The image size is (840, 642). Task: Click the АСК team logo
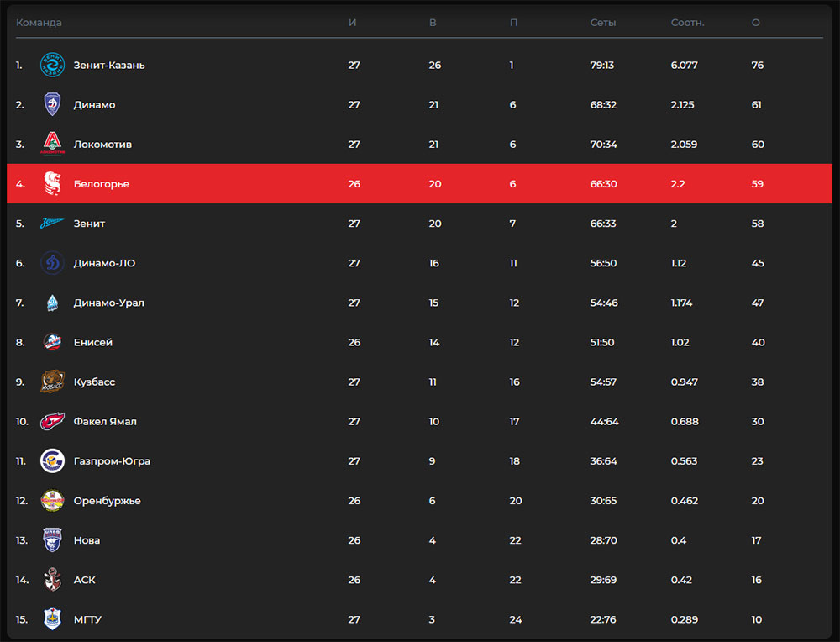[x=52, y=580]
